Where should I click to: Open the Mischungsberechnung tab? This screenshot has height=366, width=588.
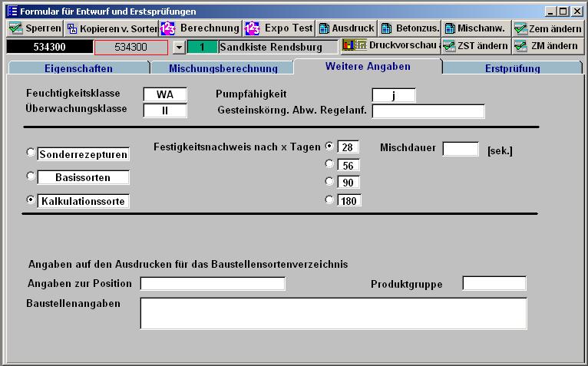click(x=223, y=68)
